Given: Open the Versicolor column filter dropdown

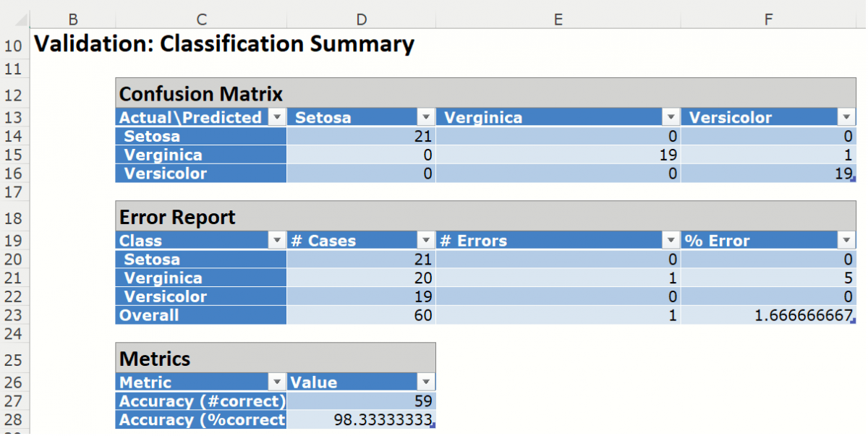Looking at the screenshot, I should point(846,118).
